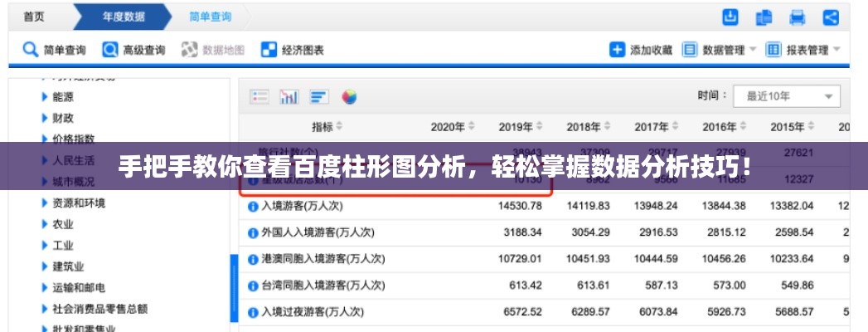Screen dimensions: 868x332
Task: Select the table list view icon
Action: coord(259,97)
